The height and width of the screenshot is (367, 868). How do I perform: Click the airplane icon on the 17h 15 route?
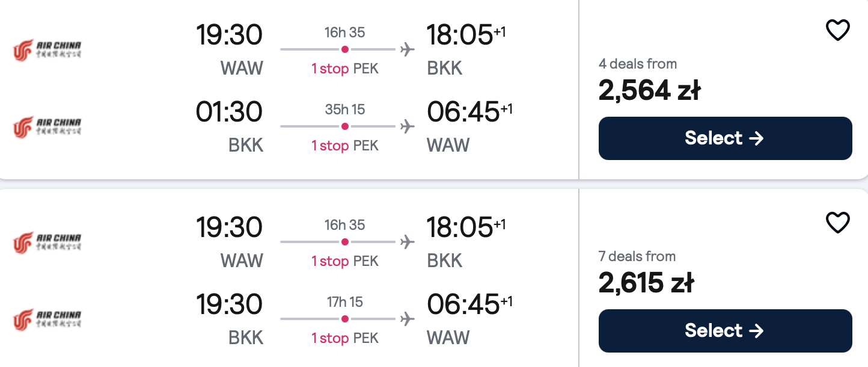(x=408, y=319)
